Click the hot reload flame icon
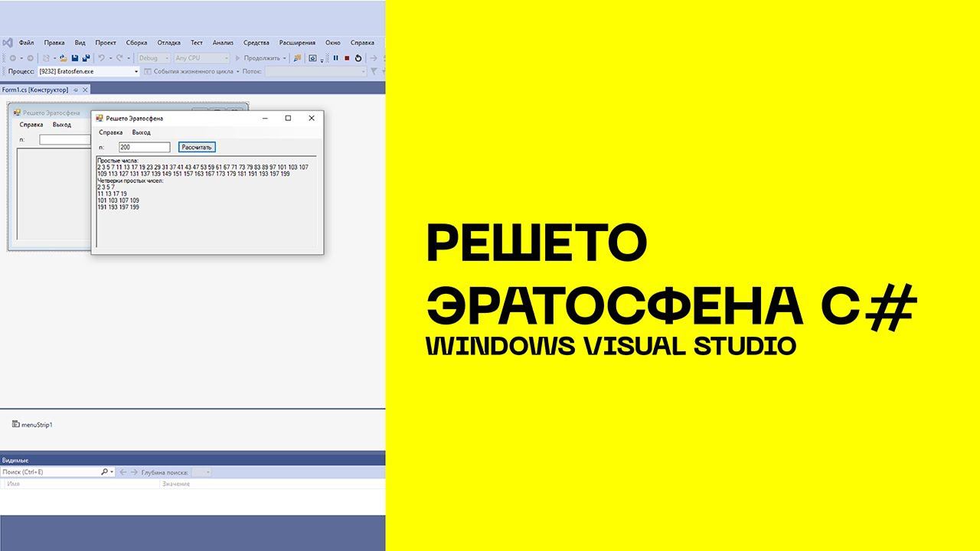The image size is (980, 551). pyautogui.click(x=297, y=58)
